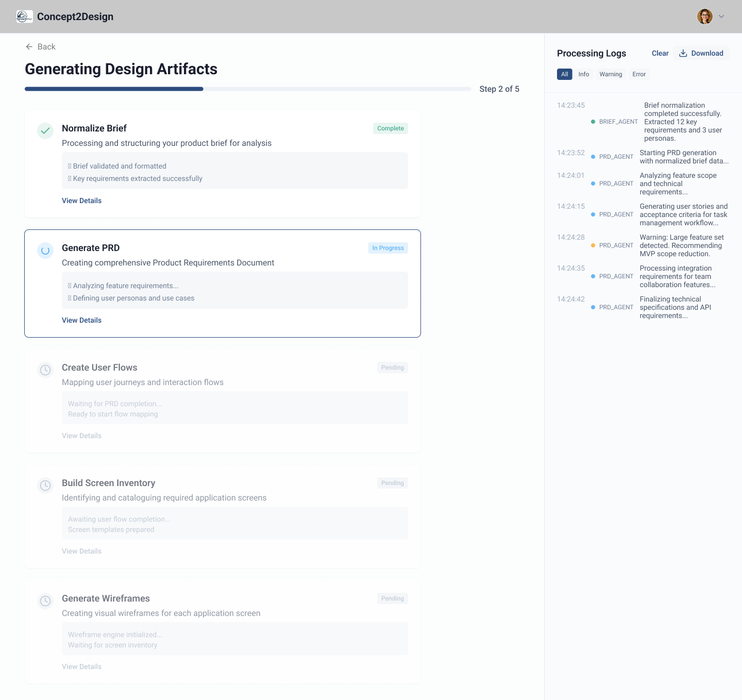Viewport: 742px width, 700px height.
Task: Select the 'Analyzing feature scope' log message
Action: 678,184
